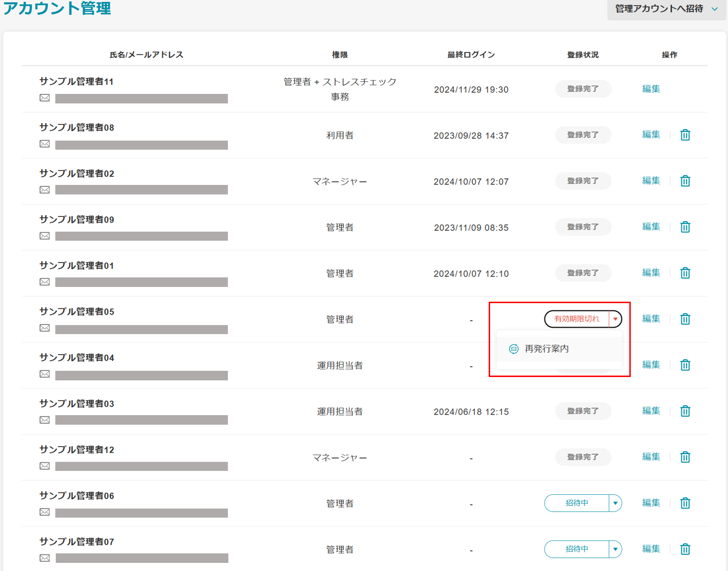Click last login 2024/06/18 12:15
This screenshot has height=571, width=728.
(471, 412)
